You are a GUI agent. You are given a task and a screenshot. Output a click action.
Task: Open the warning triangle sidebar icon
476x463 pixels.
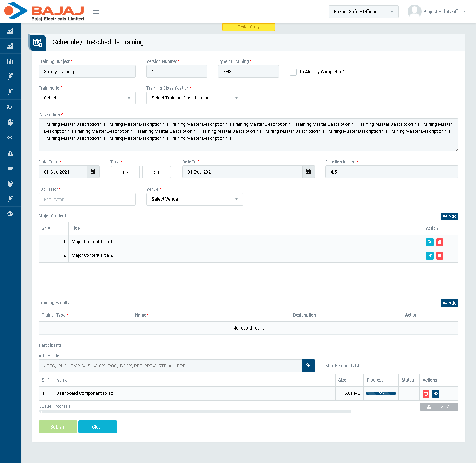point(10,153)
